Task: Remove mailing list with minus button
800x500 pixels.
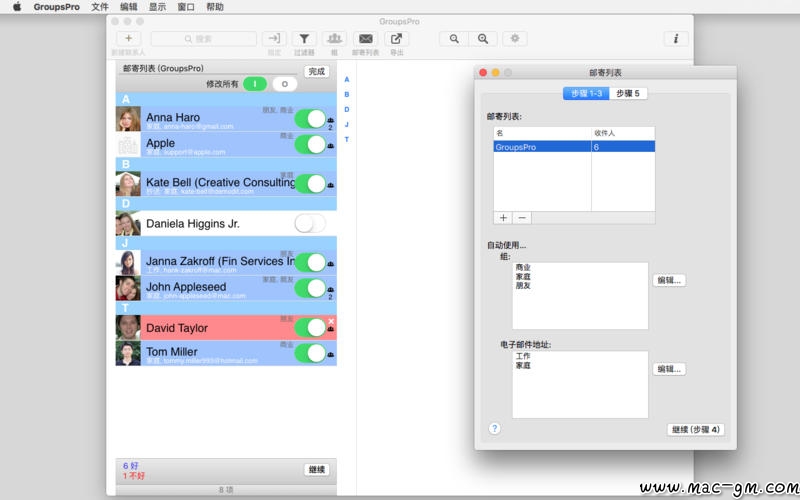Action: pyautogui.click(x=522, y=218)
